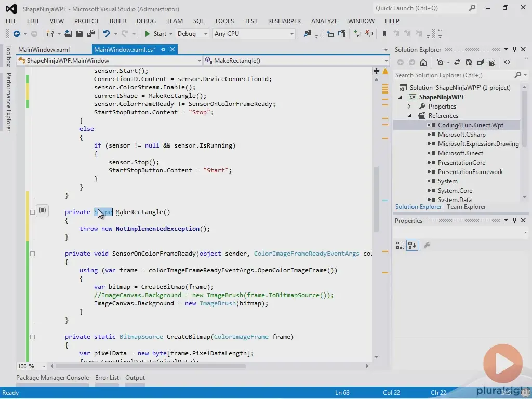Open the Error List tab
Viewport: 532px width, 399px height.
(107, 378)
